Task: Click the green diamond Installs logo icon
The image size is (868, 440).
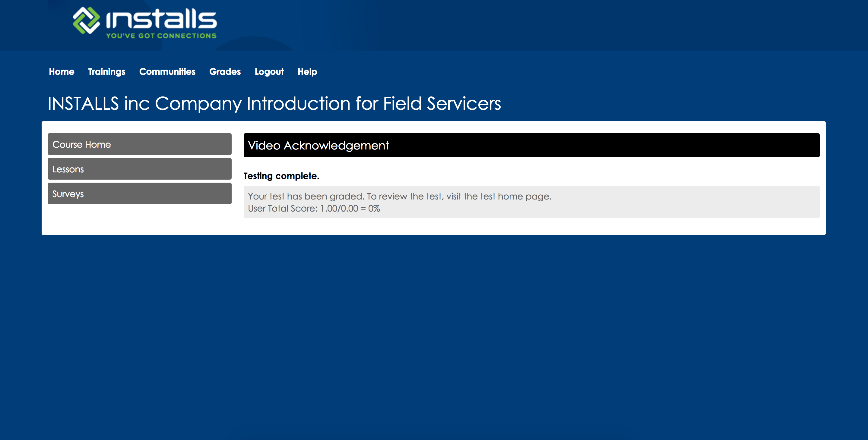Action: (86, 20)
